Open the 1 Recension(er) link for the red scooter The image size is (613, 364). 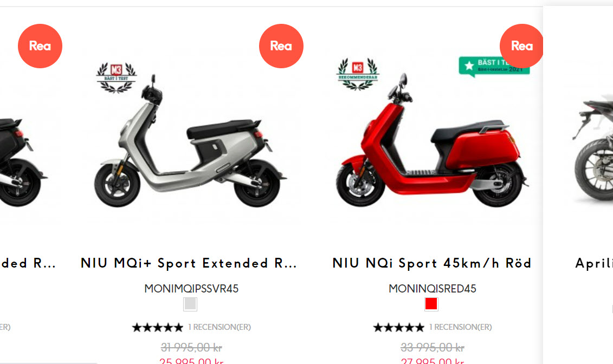tap(461, 327)
